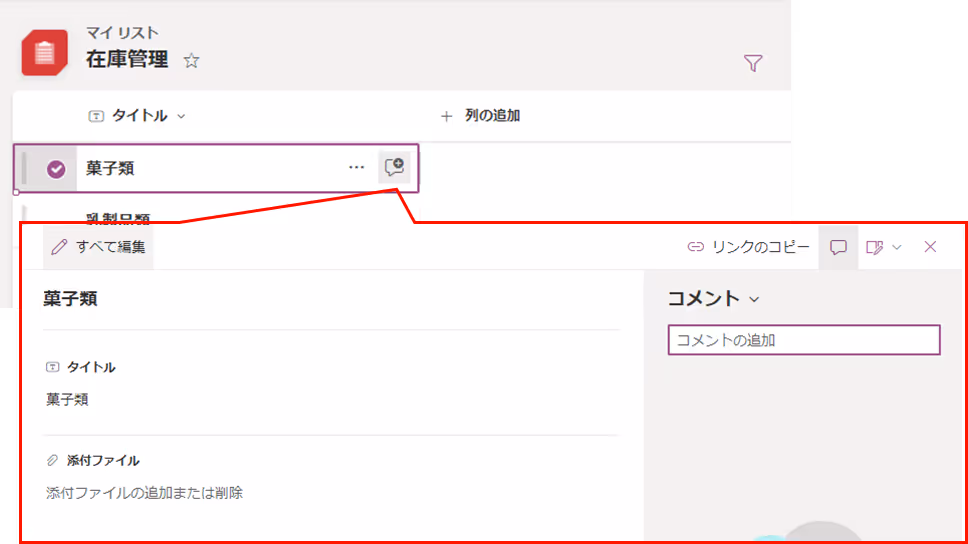This screenshot has width=968, height=544.
Task: Click リンクのコピー to copy the item link
Action: click(x=748, y=247)
